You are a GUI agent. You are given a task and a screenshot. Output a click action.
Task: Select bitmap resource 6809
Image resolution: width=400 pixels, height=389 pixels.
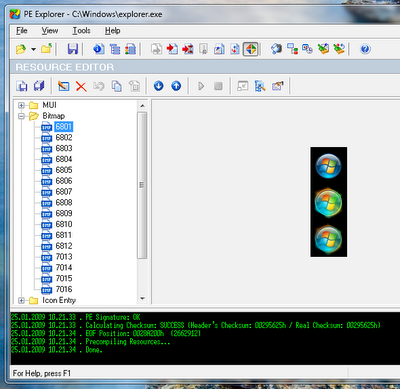(64, 213)
